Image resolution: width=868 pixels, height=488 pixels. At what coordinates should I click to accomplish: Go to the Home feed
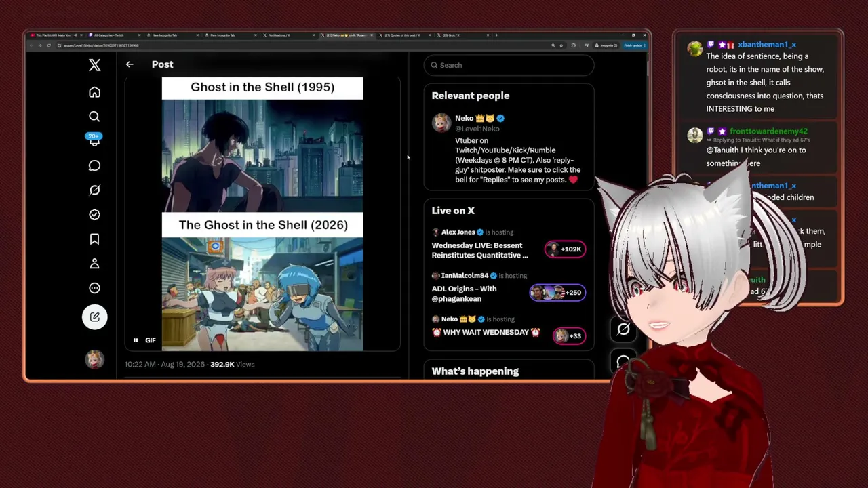94,92
